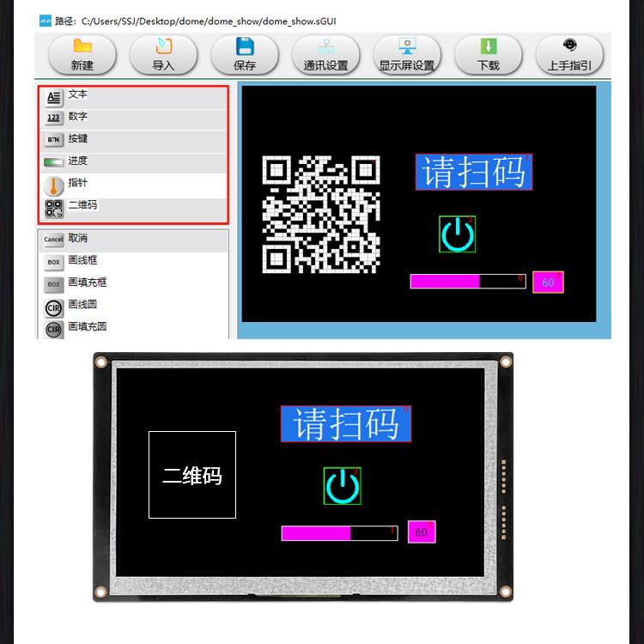This screenshot has width=644, height=644.
Task: Open 通讯设置 communication settings
Action: pyautogui.click(x=325, y=55)
